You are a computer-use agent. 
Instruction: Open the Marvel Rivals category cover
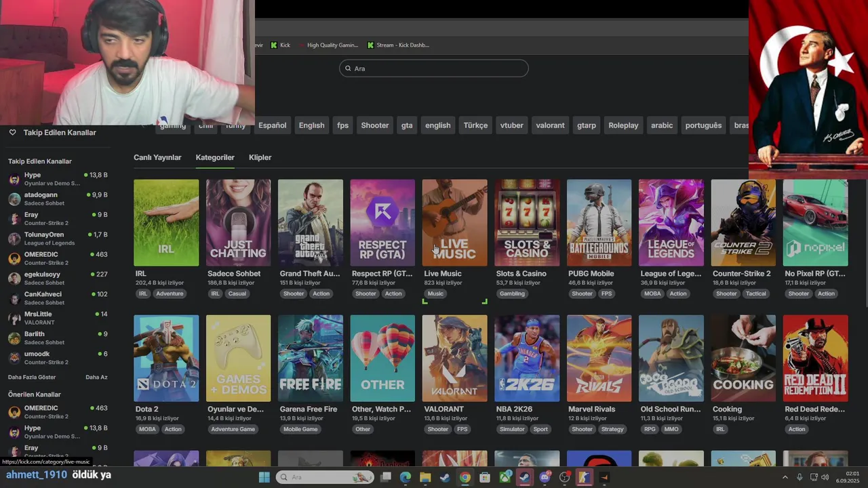tap(599, 358)
